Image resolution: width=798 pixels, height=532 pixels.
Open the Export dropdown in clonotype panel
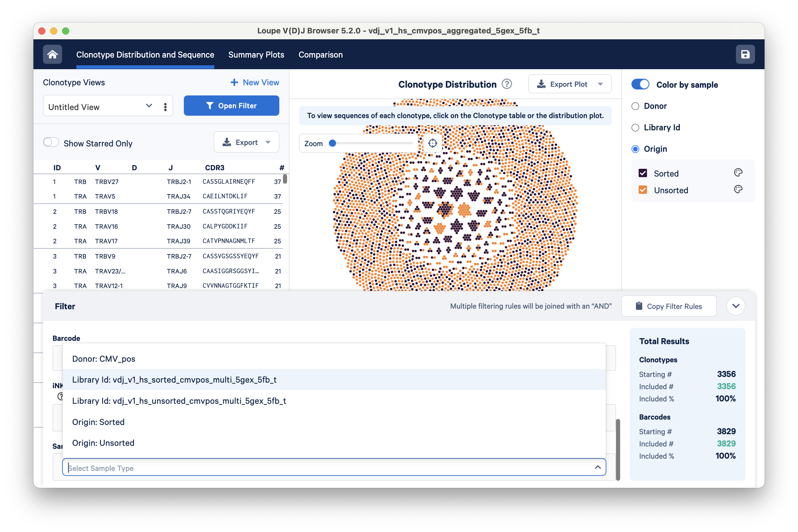(x=246, y=143)
